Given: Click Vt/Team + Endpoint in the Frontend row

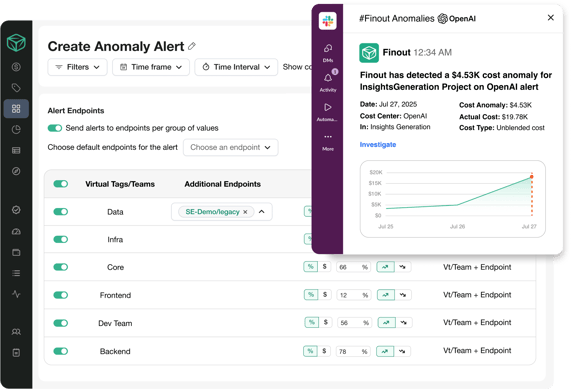Looking at the screenshot, I should tap(477, 295).
